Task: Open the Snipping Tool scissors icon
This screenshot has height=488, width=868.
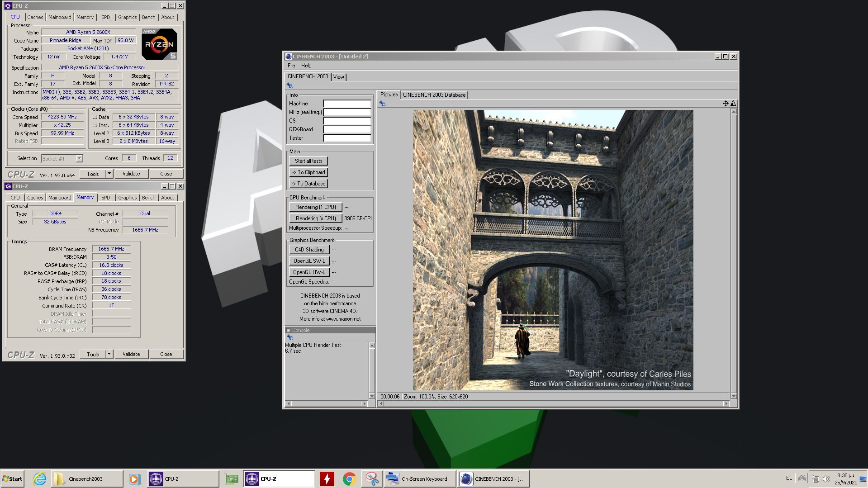Action: tap(372, 479)
